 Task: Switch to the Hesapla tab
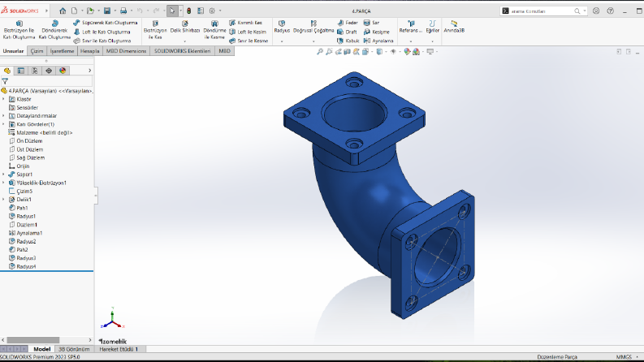click(89, 51)
